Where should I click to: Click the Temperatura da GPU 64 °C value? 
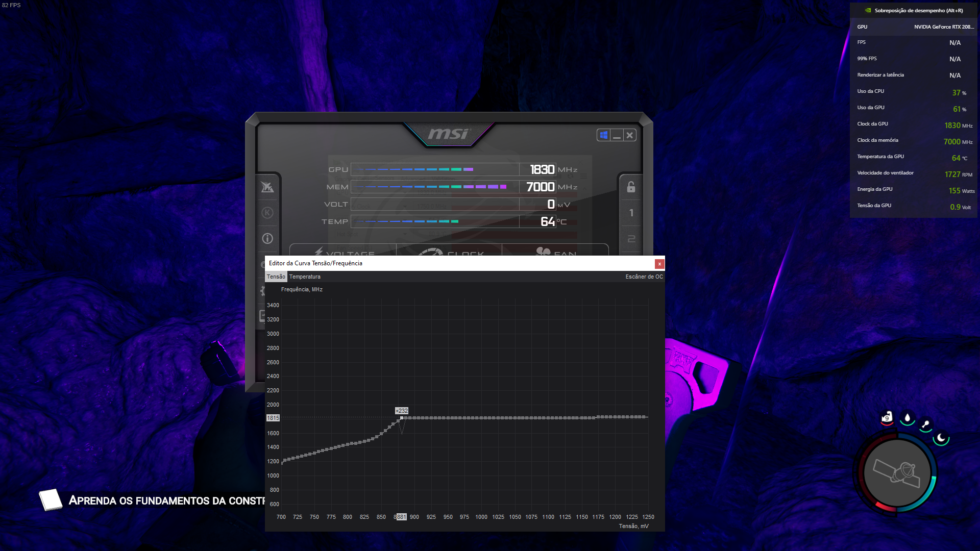[959, 158]
